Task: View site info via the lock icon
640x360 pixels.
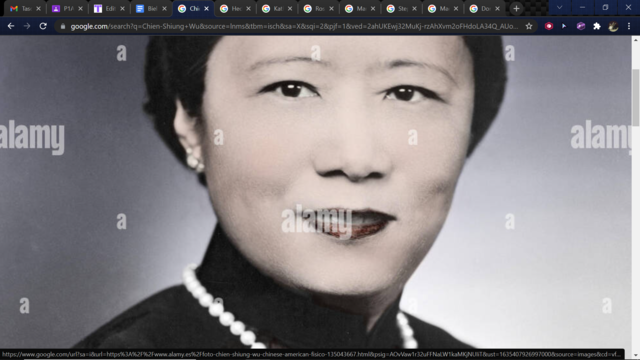Action: click(x=63, y=27)
